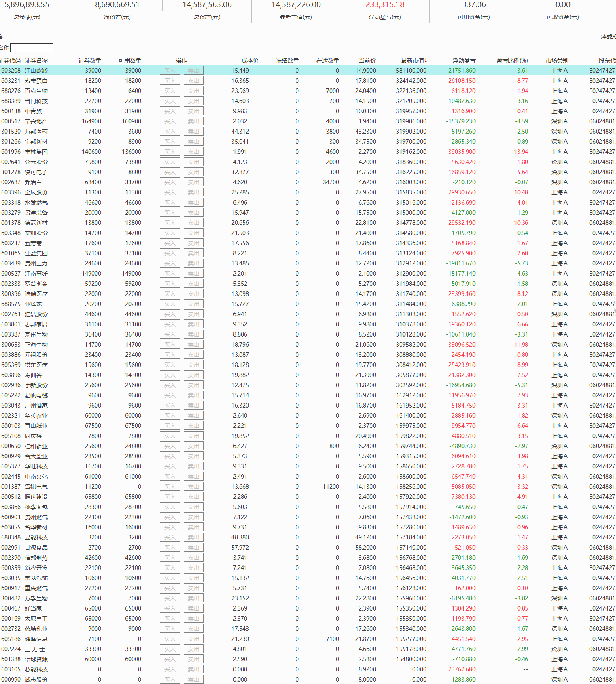Click the 总资产(元) value 14,587,563.06
Screen dimensions: 616x684
pyautogui.click(x=207, y=5)
